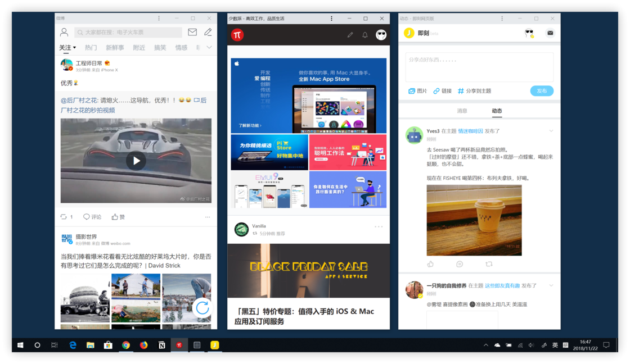Insert a link with 链接 button
The height and width of the screenshot is (364, 630).
point(442,91)
